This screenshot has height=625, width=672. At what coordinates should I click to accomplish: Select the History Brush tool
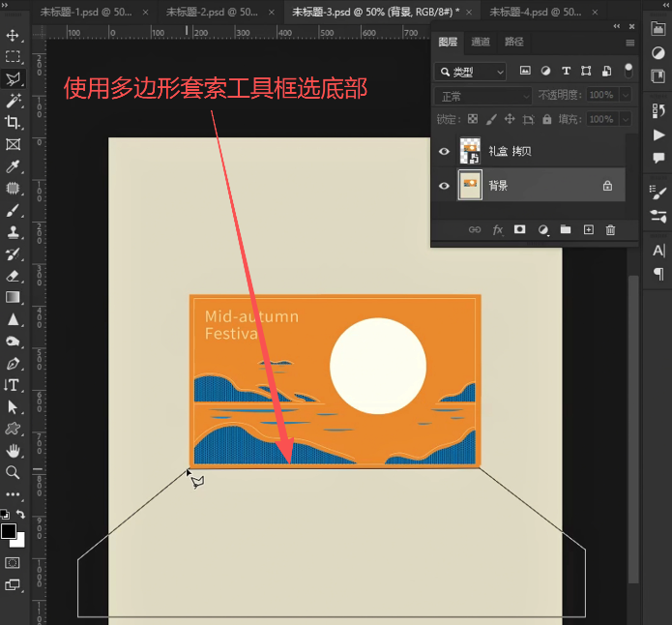coord(13,253)
